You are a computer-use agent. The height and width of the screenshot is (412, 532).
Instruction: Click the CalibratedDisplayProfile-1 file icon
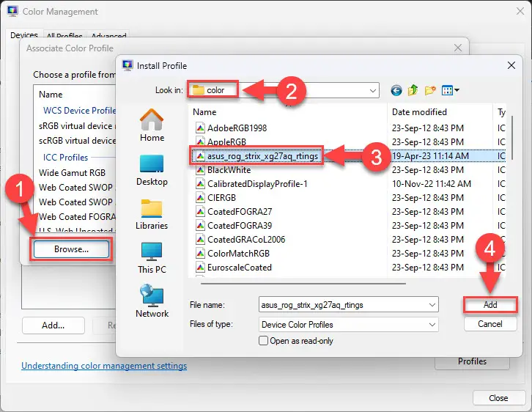point(200,183)
